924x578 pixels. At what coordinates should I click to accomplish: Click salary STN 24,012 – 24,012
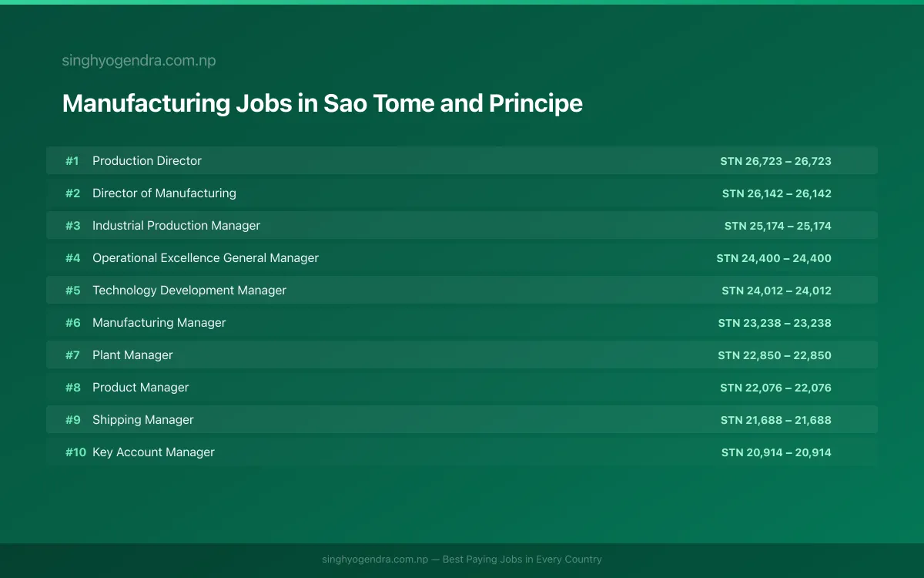click(x=777, y=291)
